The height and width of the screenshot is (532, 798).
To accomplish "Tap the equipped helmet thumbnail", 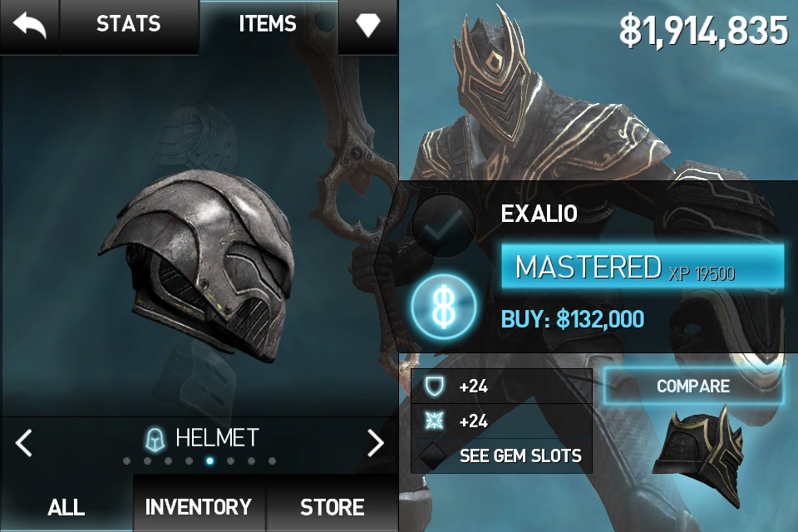I will click(x=700, y=458).
